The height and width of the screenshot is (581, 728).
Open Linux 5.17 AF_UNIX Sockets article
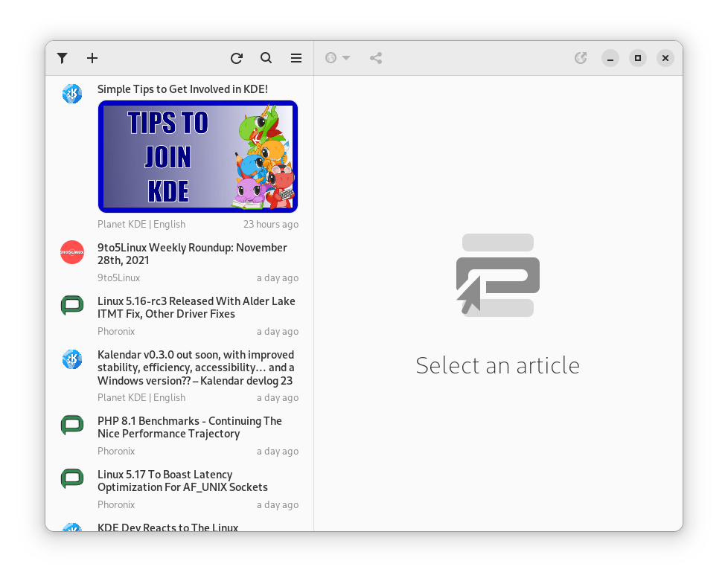click(182, 481)
